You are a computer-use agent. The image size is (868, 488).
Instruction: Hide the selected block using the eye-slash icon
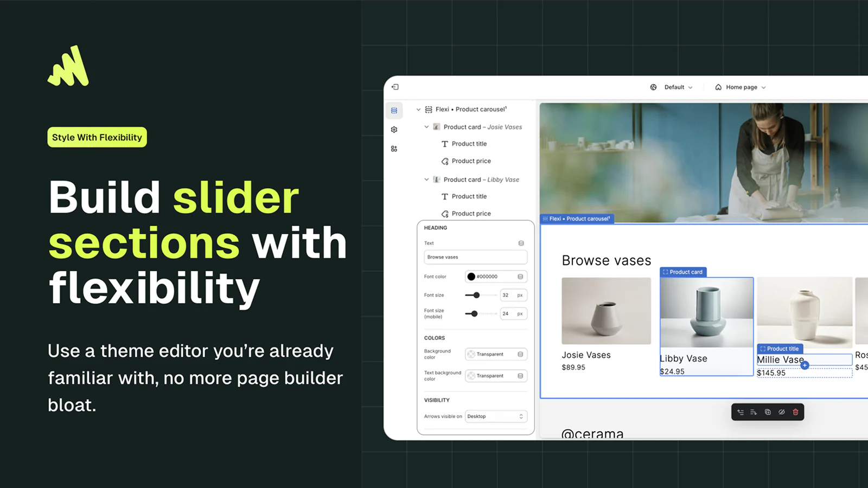(x=781, y=412)
